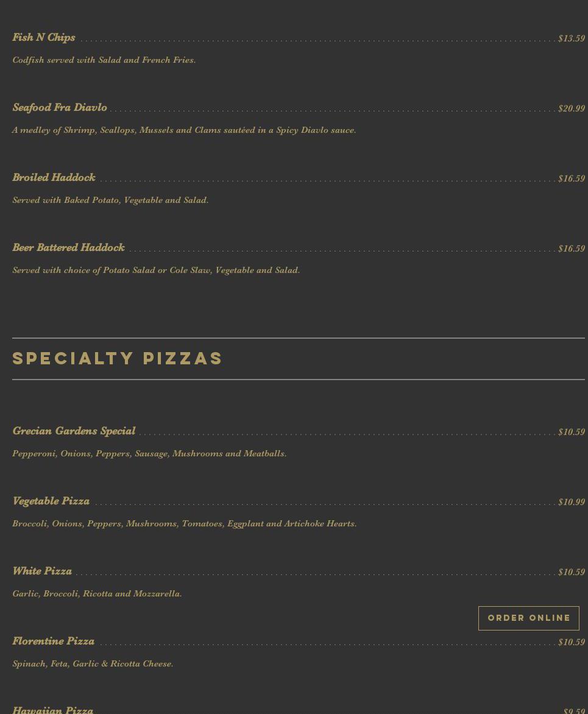The width and height of the screenshot is (588, 714).
Task: Click the $20.99 Seafood Fra Diavlo price
Action: click(571, 108)
